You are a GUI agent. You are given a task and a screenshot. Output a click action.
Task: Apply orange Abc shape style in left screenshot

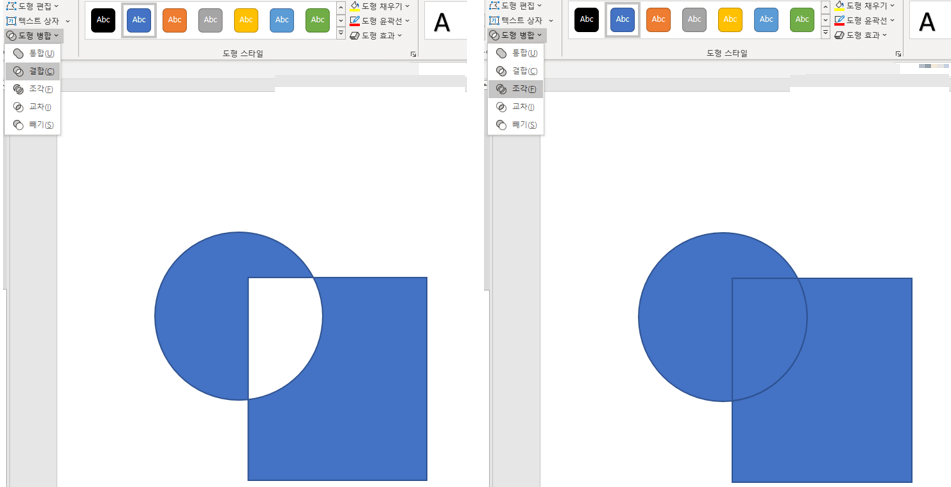(x=175, y=20)
